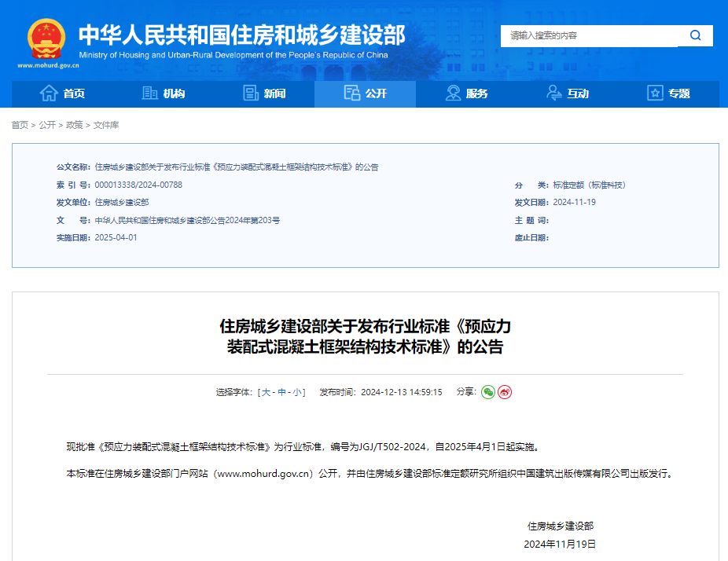Viewport: 728px width, 561px height.
Task: Click the house icon for 首页
Action: 49,93
